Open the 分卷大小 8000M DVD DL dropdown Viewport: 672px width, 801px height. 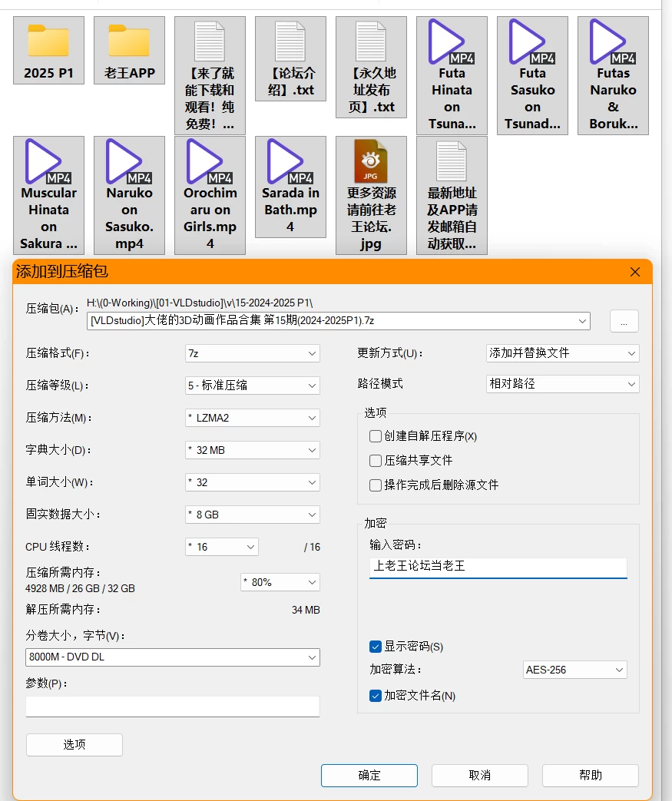pos(173,657)
